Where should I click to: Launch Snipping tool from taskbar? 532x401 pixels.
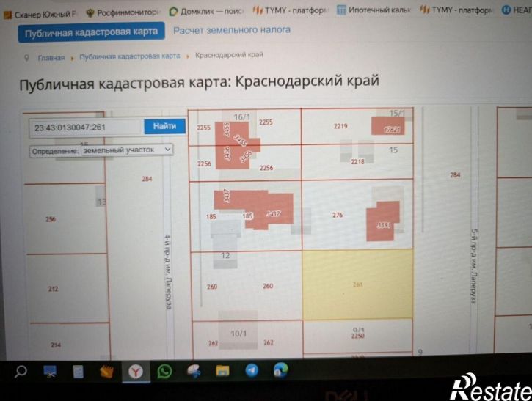[50, 372]
